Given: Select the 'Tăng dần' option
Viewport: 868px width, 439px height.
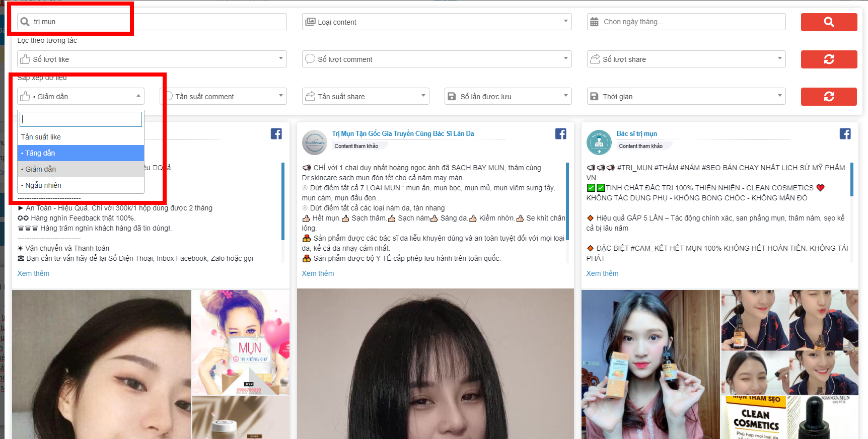Looking at the screenshot, I should (81, 153).
